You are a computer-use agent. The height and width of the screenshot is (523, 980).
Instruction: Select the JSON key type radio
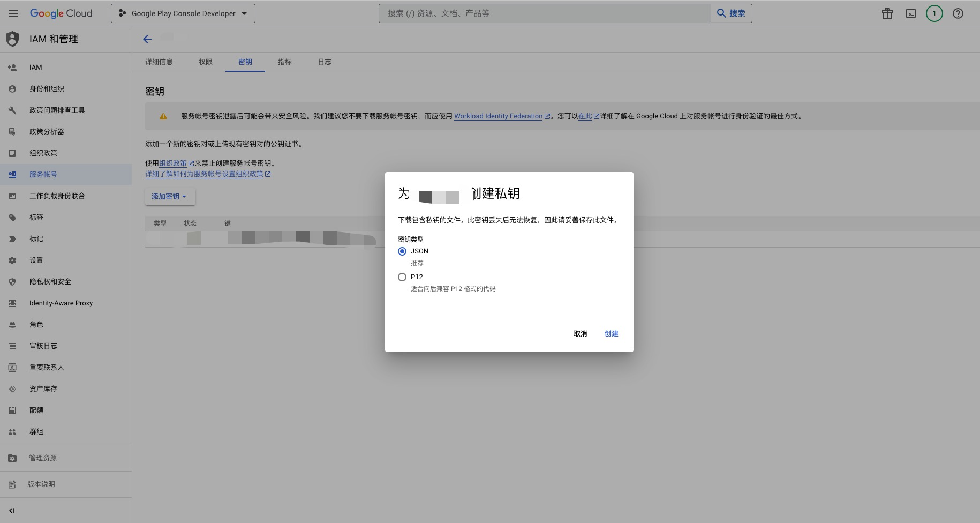(402, 251)
